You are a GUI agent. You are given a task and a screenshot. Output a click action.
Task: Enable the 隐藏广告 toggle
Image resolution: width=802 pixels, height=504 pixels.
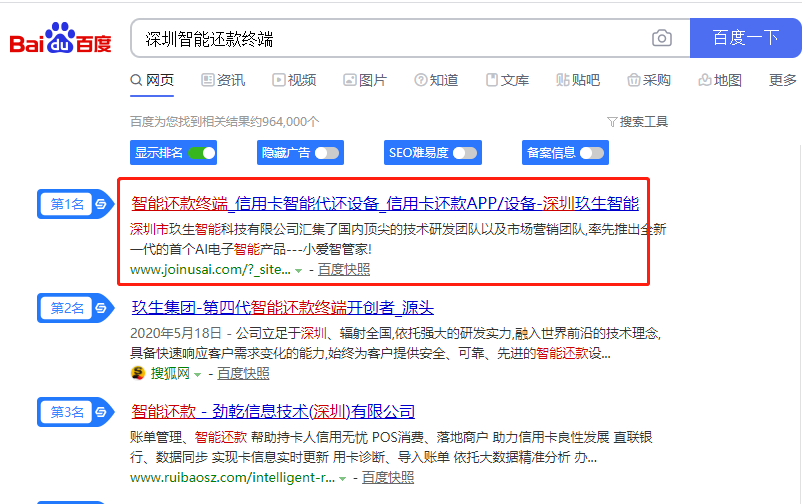coord(326,153)
